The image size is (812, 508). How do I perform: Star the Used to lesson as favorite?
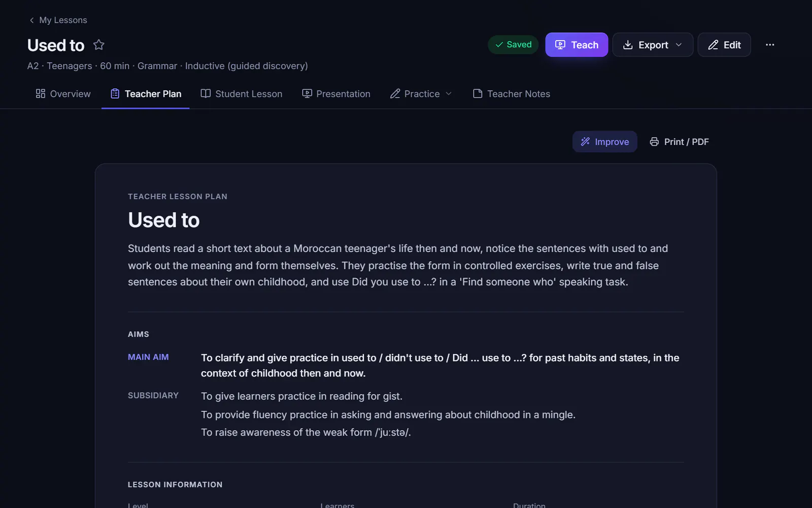pyautogui.click(x=99, y=45)
